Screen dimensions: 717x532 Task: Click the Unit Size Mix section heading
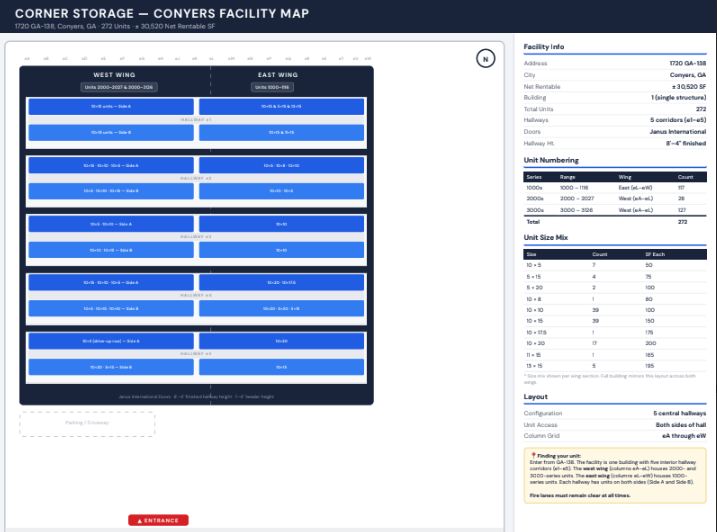(x=548, y=238)
